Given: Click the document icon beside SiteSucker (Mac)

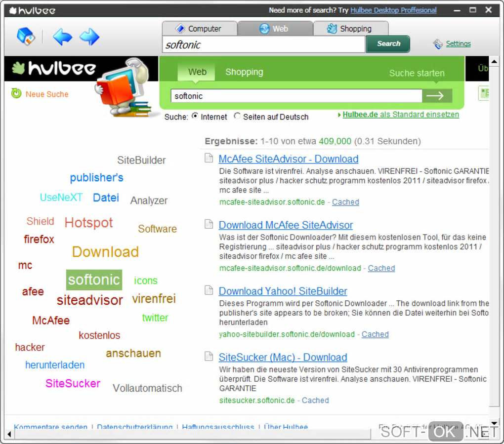Looking at the screenshot, I should point(209,356).
